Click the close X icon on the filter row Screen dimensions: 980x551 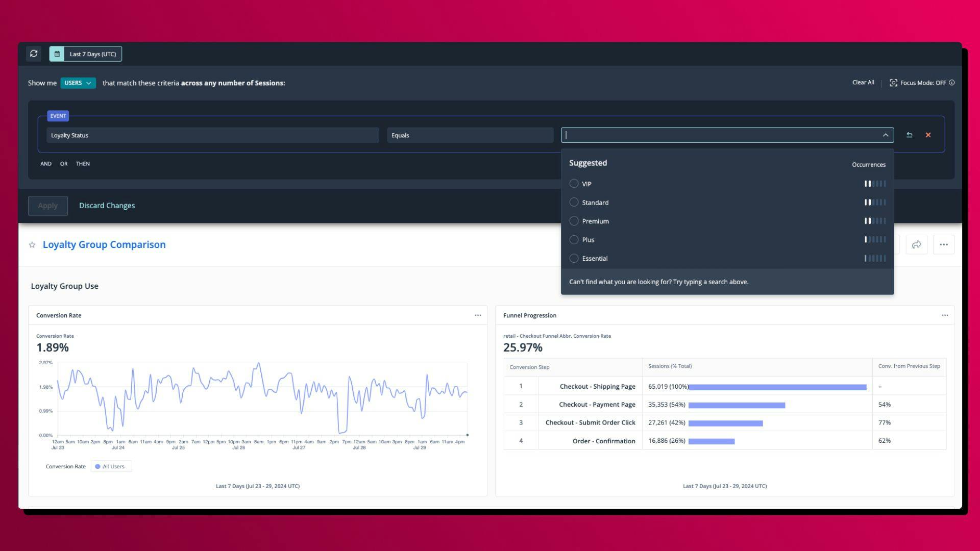pyautogui.click(x=928, y=135)
